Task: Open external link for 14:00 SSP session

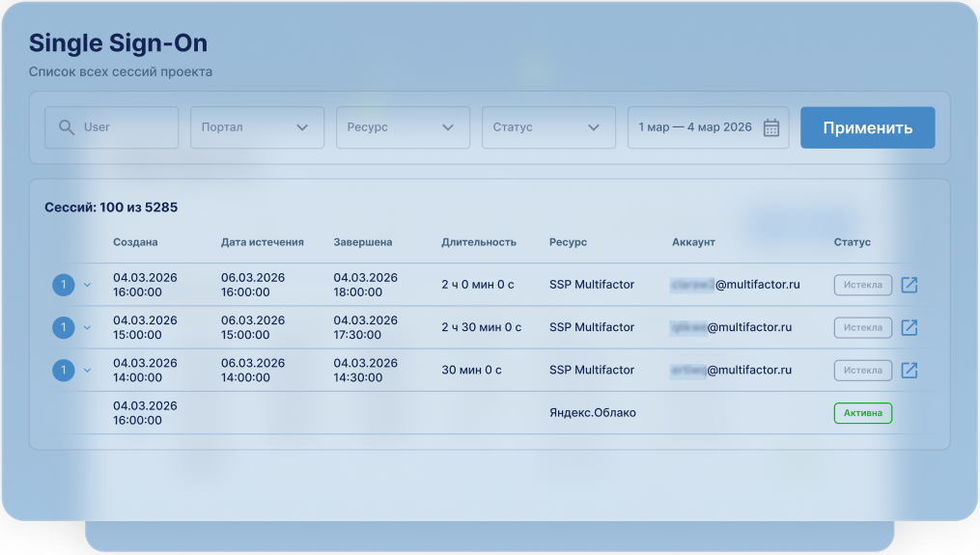Action: click(909, 370)
